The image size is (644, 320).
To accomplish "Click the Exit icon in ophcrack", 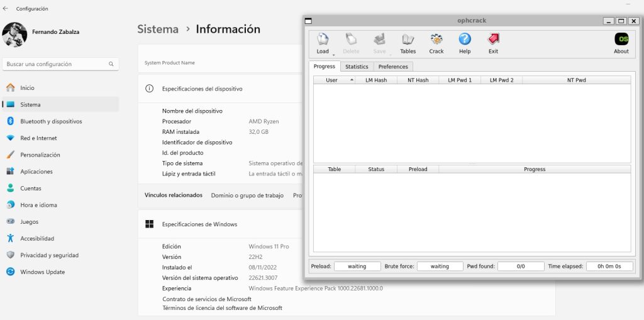I will 493,43.
